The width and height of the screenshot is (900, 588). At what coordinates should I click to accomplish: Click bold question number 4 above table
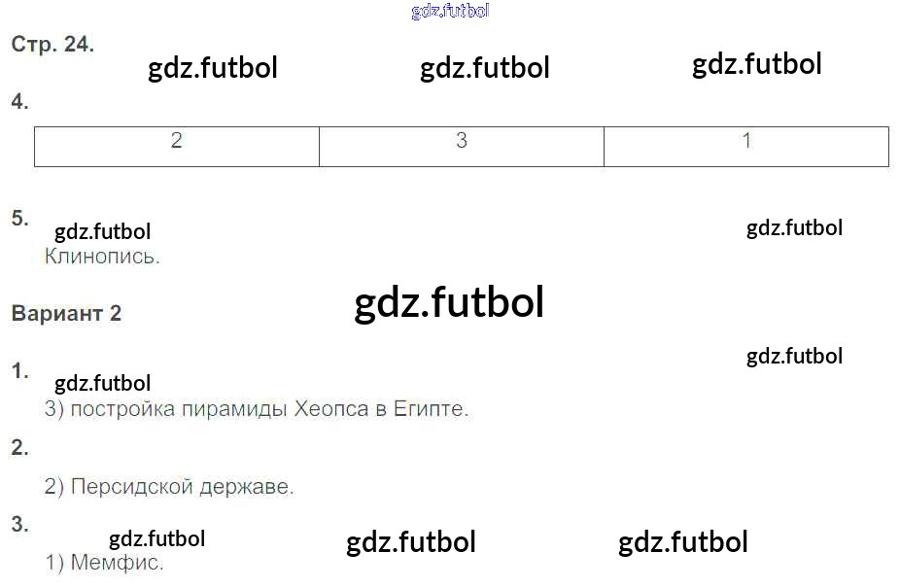coord(19,102)
